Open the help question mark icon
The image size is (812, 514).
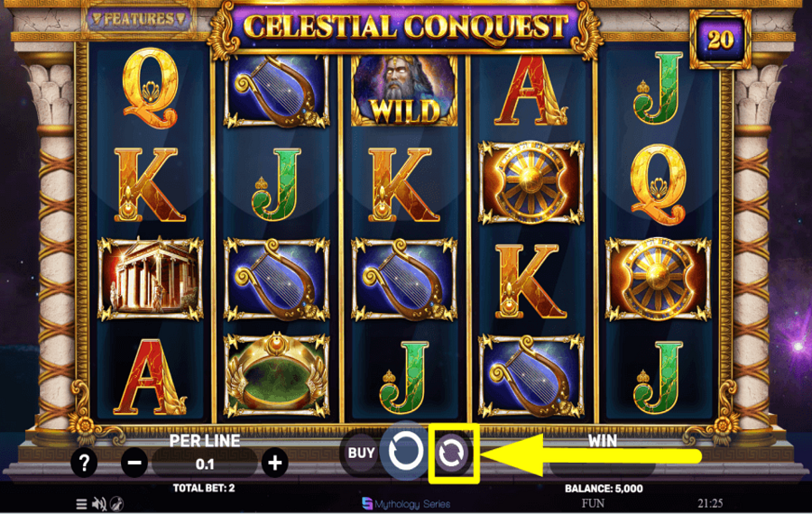tap(84, 463)
